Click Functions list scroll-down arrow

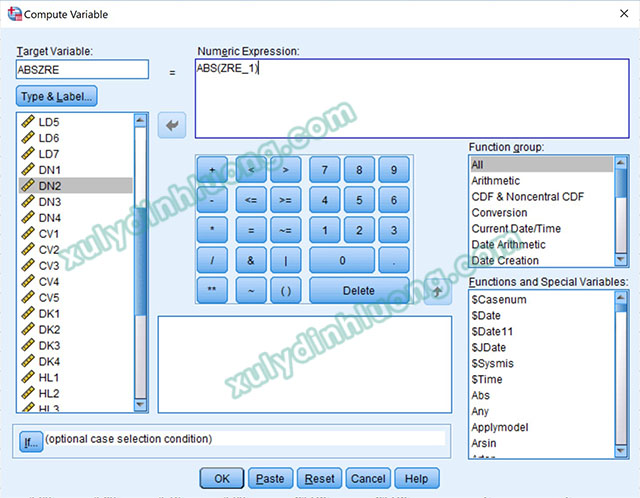(621, 451)
